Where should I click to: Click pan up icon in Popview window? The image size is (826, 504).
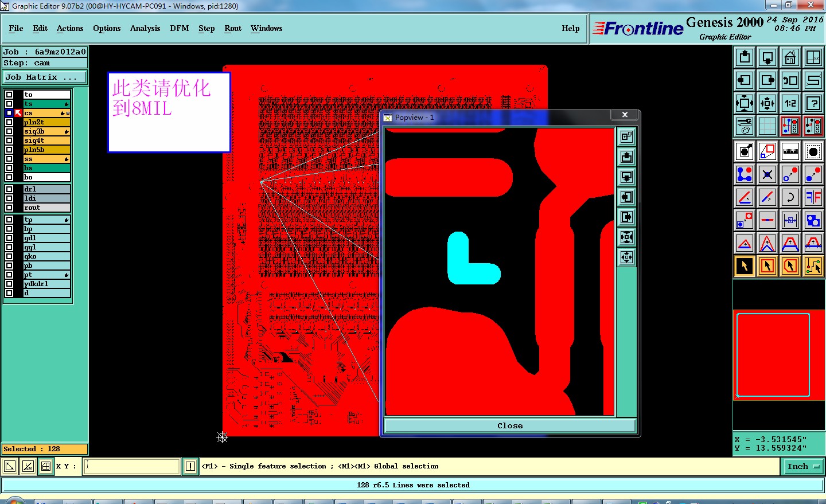(x=627, y=157)
